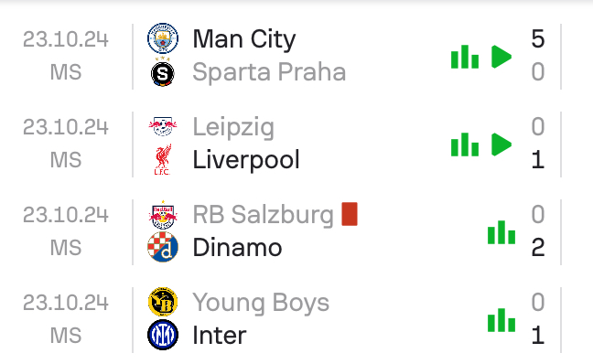
Task: Click the Leipzig club logo
Action: [x=163, y=126]
